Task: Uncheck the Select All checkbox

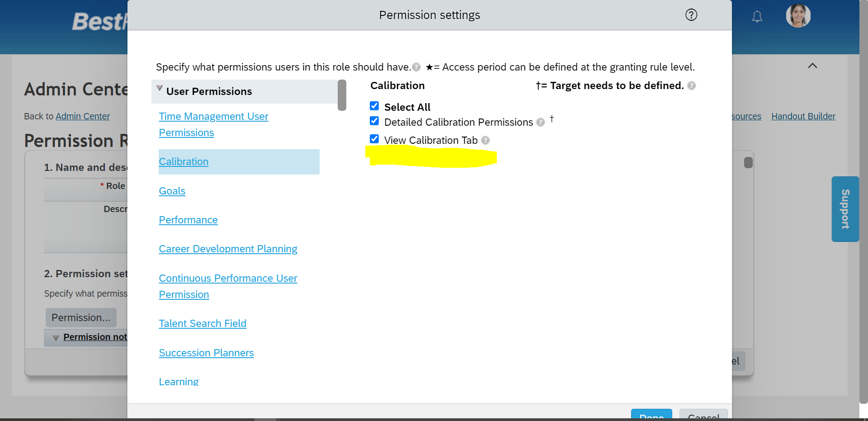Action: (374, 106)
